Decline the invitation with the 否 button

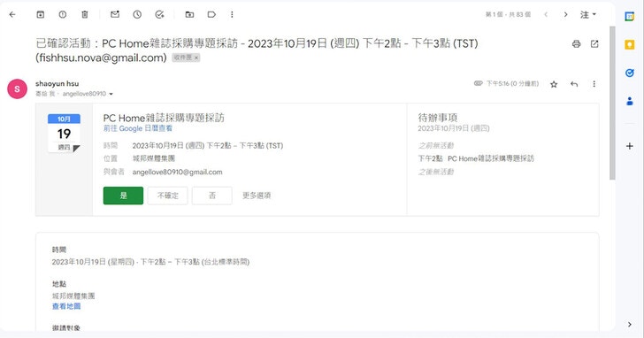(212, 196)
